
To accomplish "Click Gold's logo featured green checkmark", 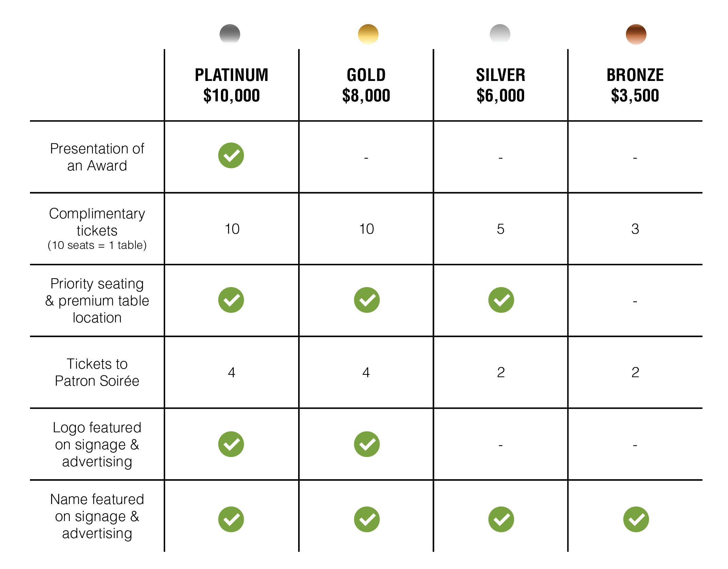I will [x=367, y=444].
